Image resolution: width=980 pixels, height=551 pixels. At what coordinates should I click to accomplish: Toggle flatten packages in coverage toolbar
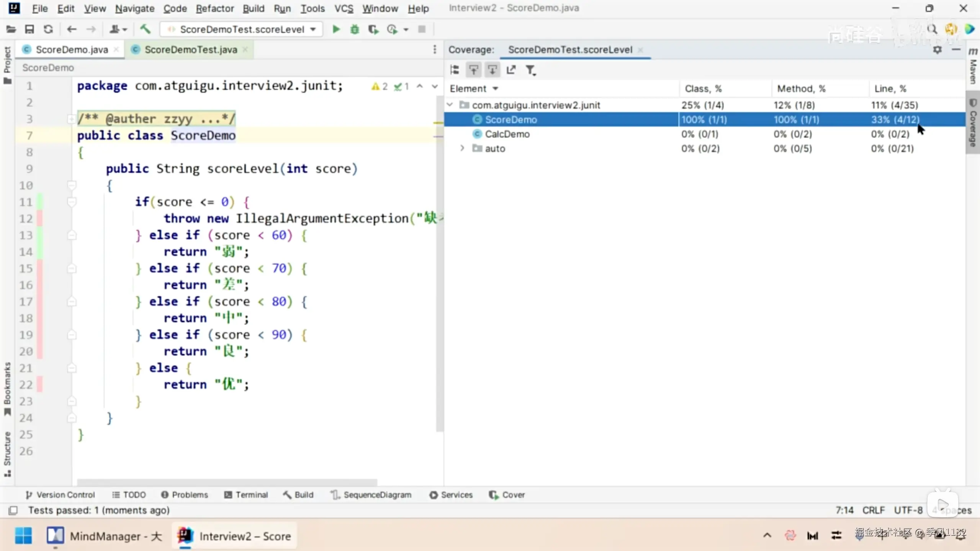tap(455, 70)
